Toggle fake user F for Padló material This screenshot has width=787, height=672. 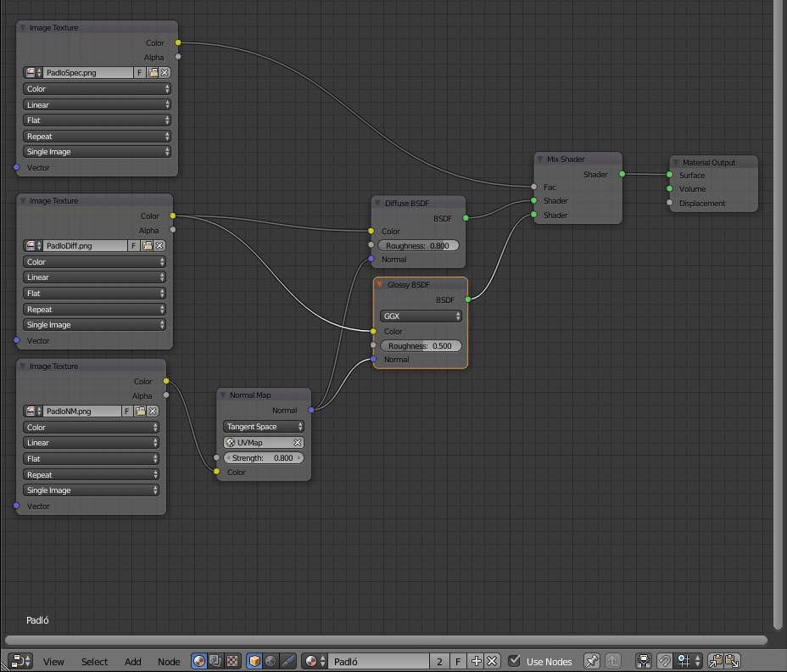coord(458,661)
